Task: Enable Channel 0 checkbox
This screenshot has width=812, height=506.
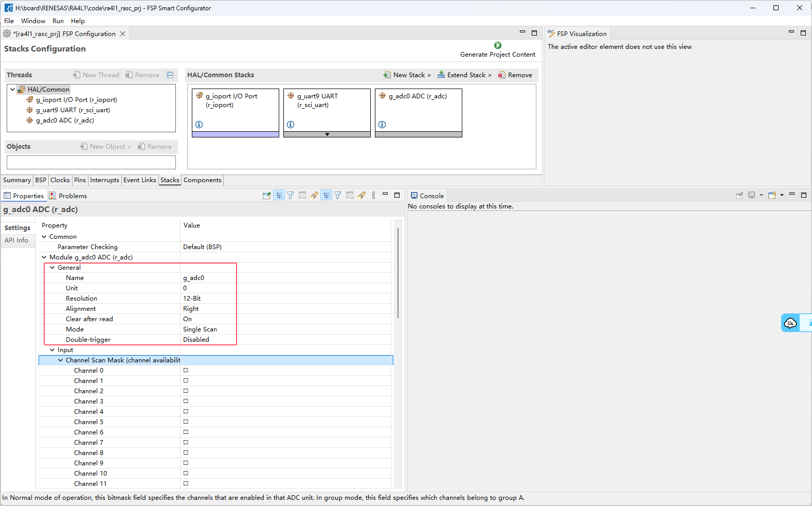Action: pyautogui.click(x=186, y=370)
